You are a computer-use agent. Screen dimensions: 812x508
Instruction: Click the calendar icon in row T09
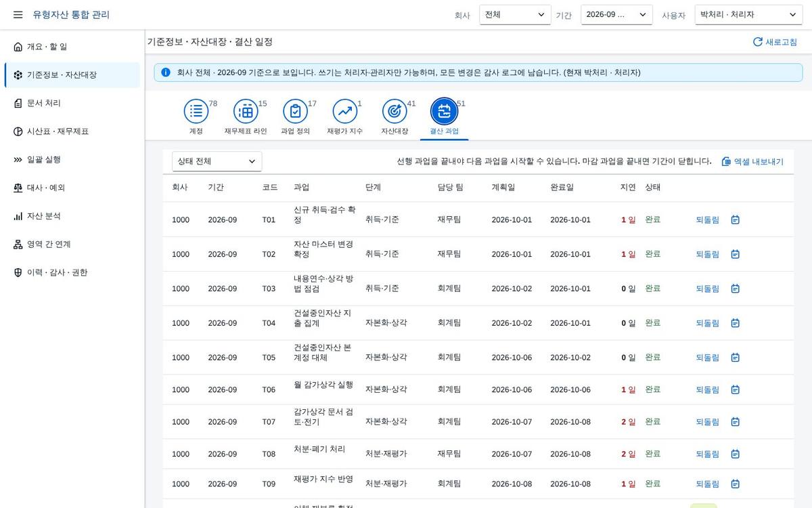[736, 484]
